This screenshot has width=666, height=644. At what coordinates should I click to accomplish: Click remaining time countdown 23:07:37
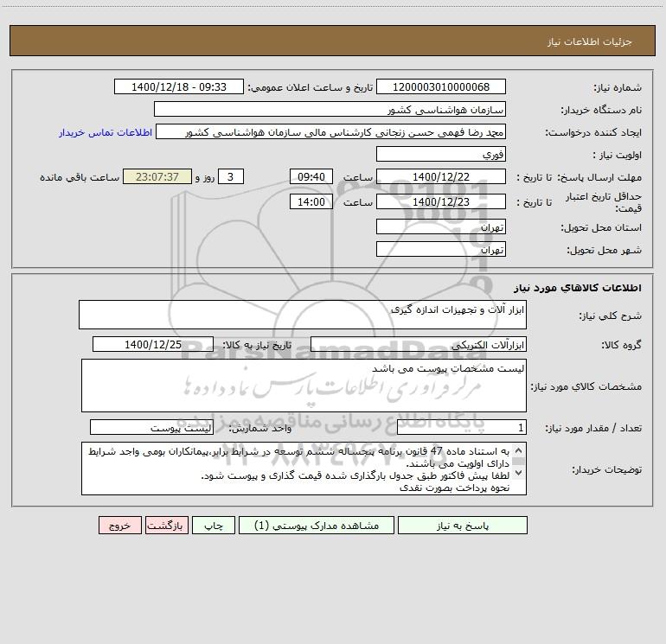pos(157,176)
